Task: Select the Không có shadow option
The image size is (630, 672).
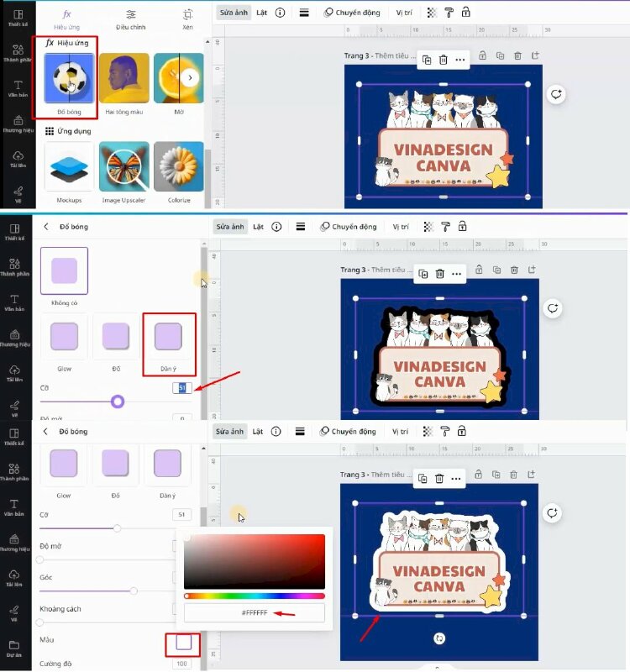Action: pyautogui.click(x=64, y=270)
